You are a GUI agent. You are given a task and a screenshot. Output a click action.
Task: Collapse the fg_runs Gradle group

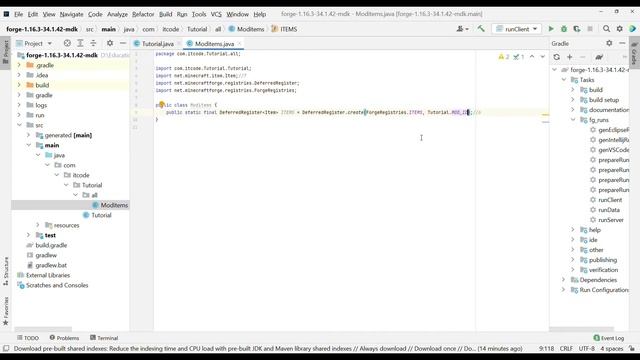[573, 120]
